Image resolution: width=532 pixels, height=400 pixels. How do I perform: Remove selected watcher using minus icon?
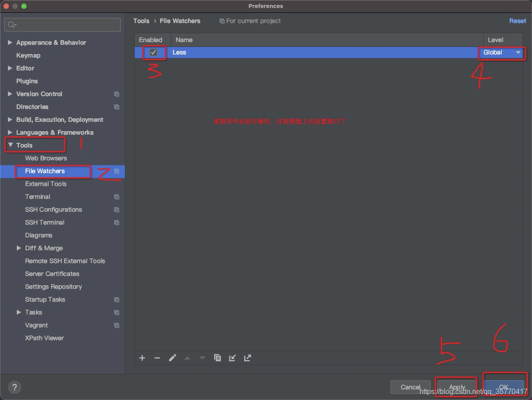[157, 358]
